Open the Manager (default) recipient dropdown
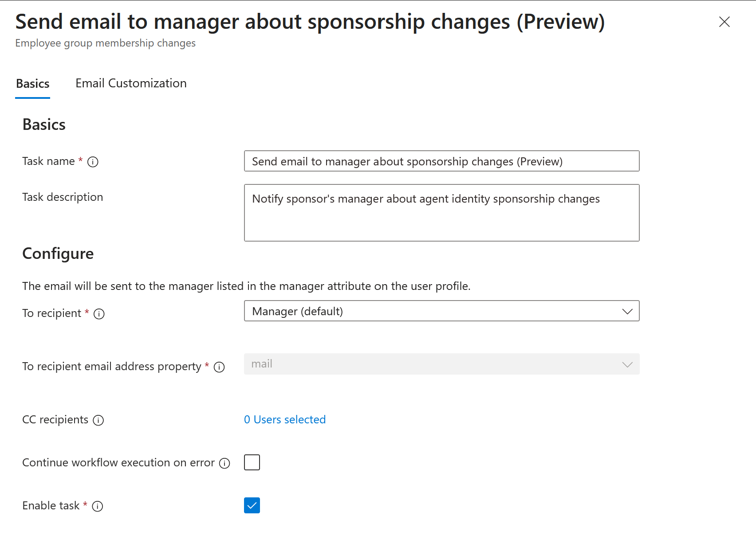This screenshot has width=756, height=555. tap(441, 311)
